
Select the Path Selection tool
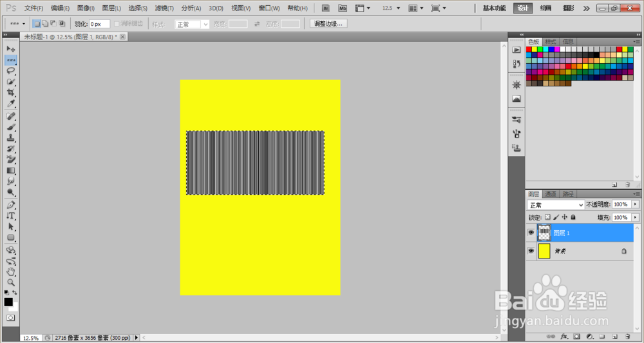tap(11, 226)
